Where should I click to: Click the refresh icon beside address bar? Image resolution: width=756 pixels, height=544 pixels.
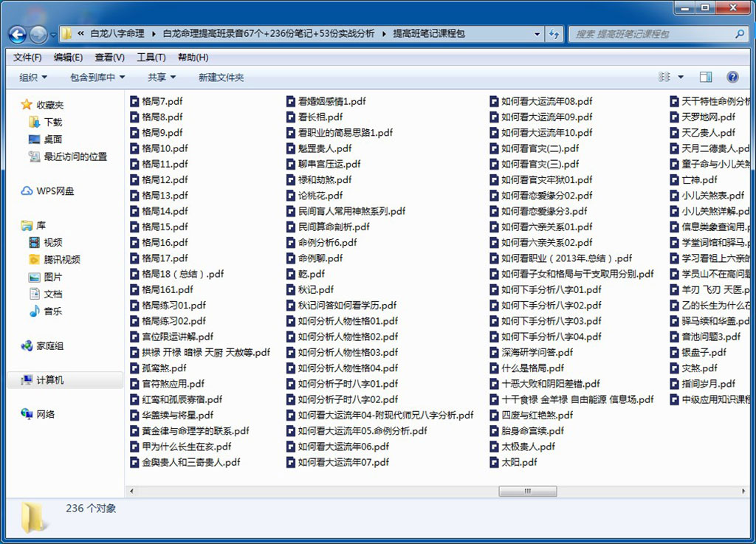(x=554, y=34)
